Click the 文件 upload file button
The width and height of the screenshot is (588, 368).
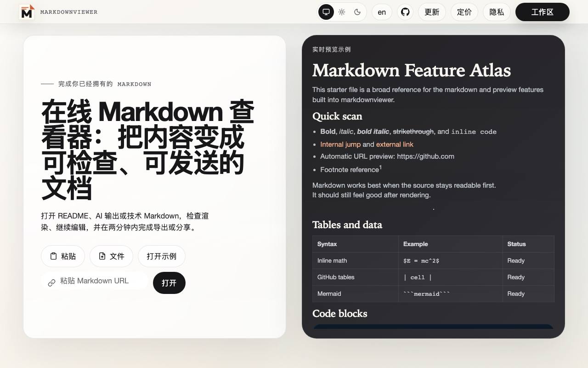click(111, 256)
